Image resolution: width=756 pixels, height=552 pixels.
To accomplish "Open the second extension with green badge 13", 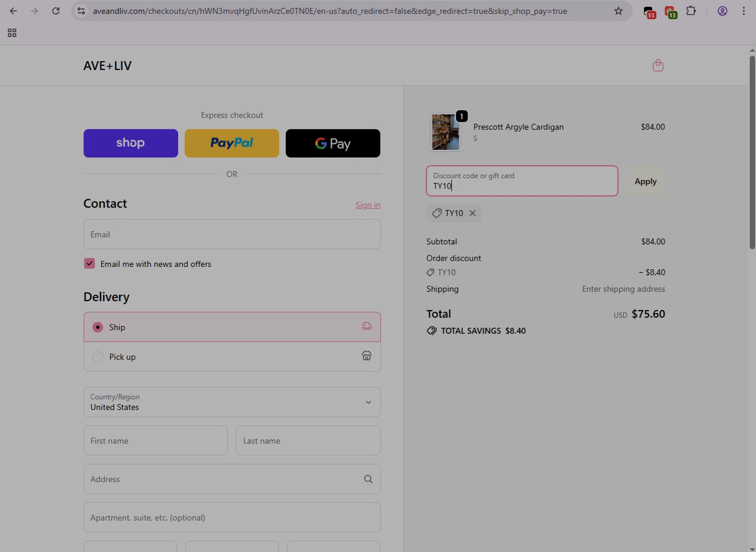I will pyautogui.click(x=670, y=12).
